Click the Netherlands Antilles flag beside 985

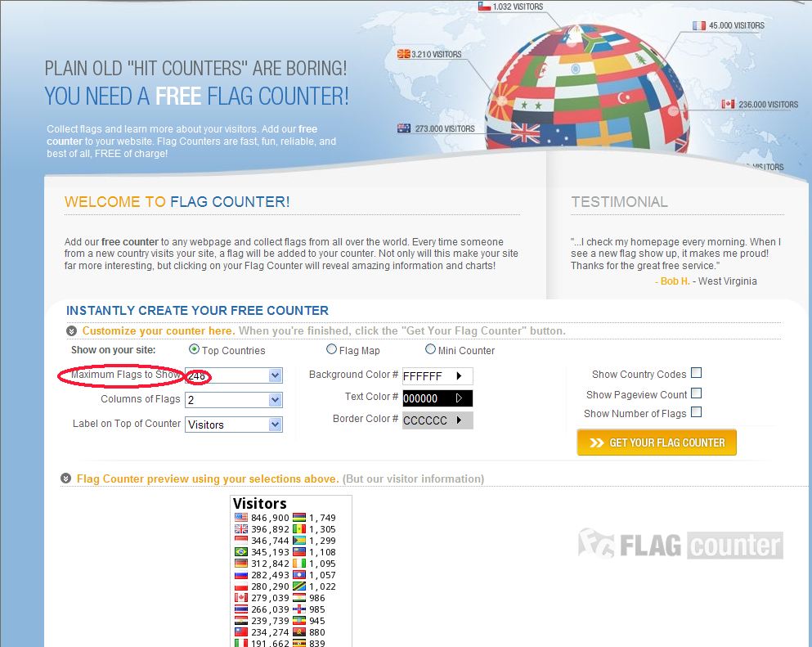tap(298, 609)
